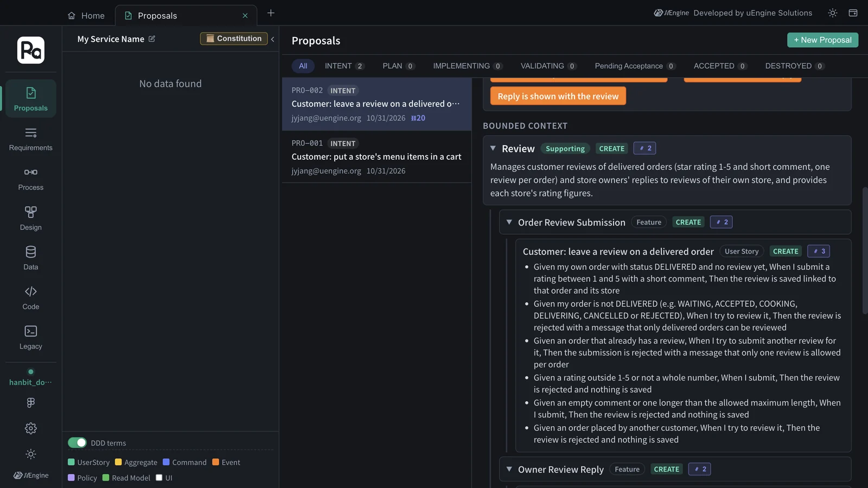Select the All filter tab
The width and height of the screenshot is (868, 488).
(303, 66)
